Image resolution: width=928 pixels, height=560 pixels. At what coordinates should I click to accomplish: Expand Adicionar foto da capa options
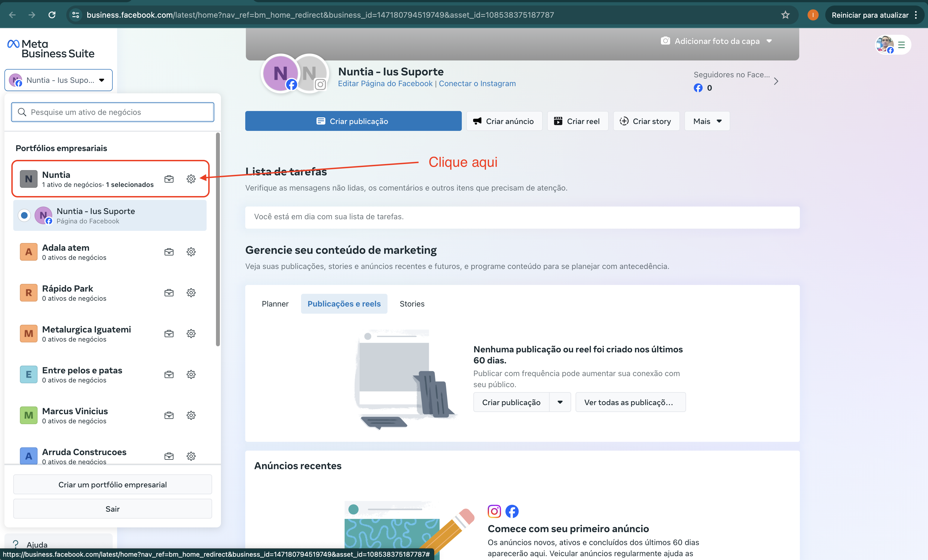coord(716,41)
